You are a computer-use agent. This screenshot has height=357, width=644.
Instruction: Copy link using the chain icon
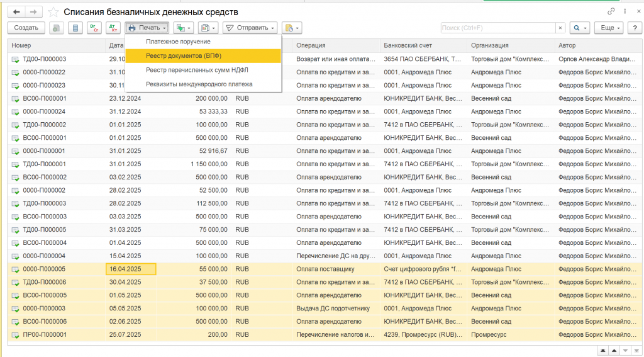(611, 11)
